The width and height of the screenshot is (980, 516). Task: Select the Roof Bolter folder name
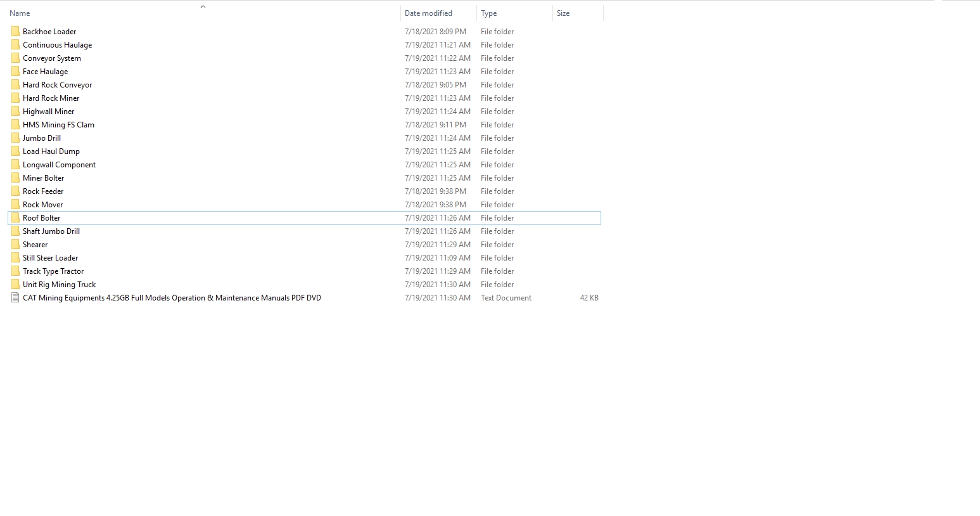41,217
